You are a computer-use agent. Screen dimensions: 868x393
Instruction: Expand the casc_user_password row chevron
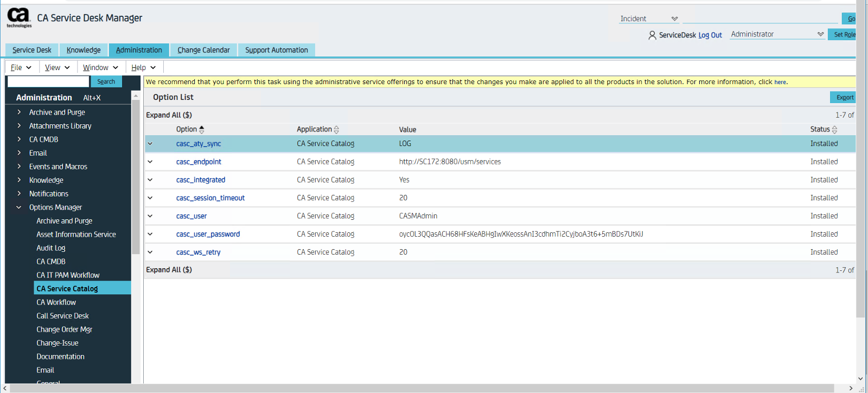coord(150,234)
